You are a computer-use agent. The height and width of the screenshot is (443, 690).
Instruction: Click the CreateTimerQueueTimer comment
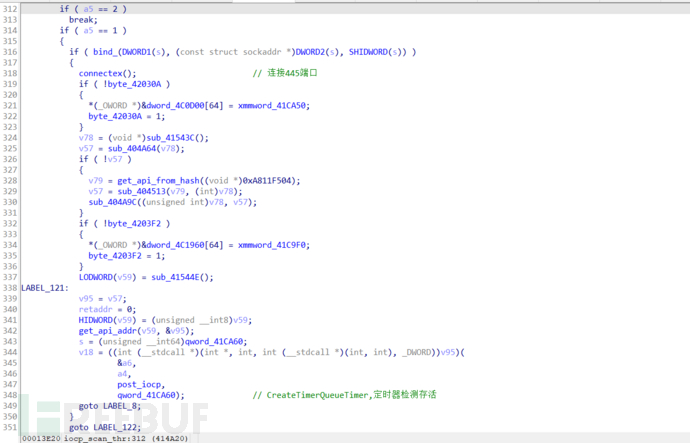point(345,395)
